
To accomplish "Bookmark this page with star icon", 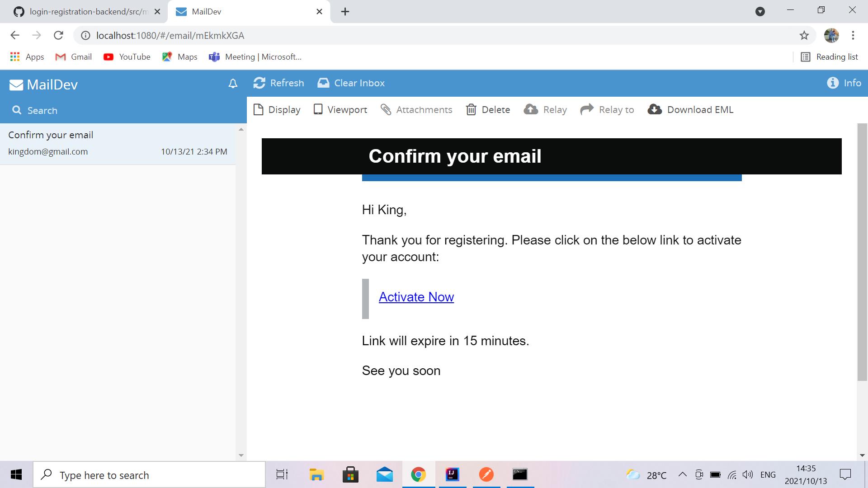I will tap(804, 35).
